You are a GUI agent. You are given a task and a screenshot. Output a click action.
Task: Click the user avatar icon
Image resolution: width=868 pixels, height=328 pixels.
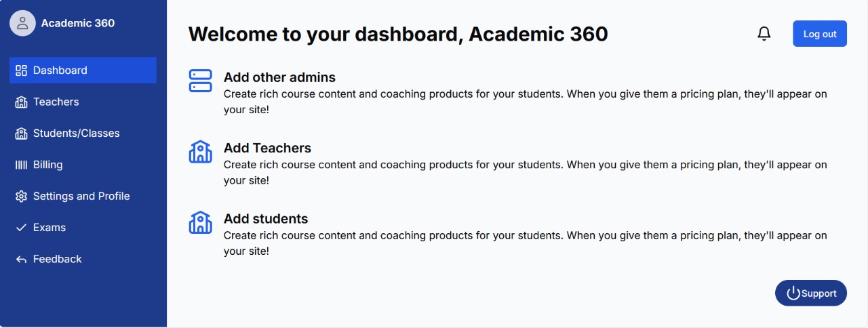click(22, 23)
